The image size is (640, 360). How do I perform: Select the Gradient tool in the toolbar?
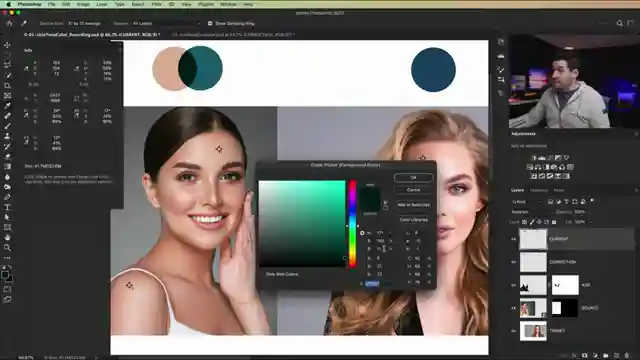[7, 167]
